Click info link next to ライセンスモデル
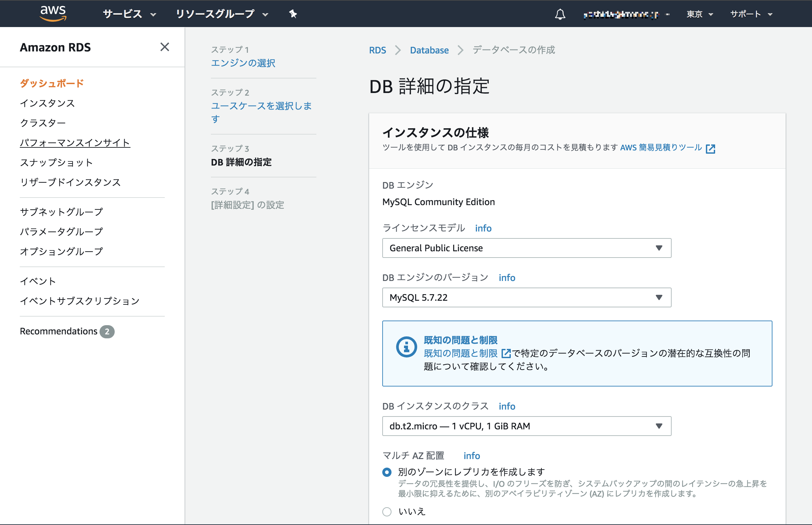812x525 pixels. (483, 228)
